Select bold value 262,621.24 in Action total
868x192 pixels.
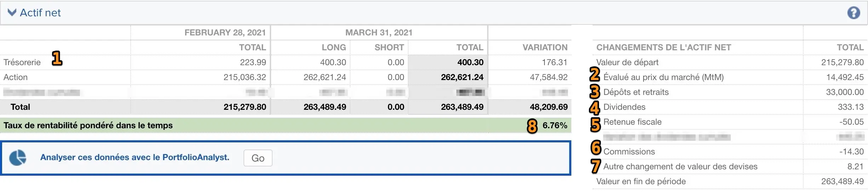click(462, 77)
